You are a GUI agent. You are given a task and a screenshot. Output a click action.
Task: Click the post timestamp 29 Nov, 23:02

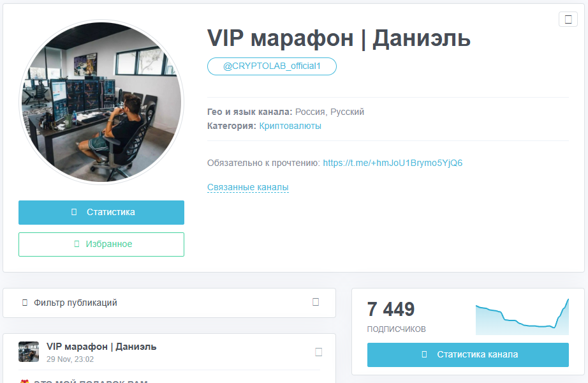(70, 359)
